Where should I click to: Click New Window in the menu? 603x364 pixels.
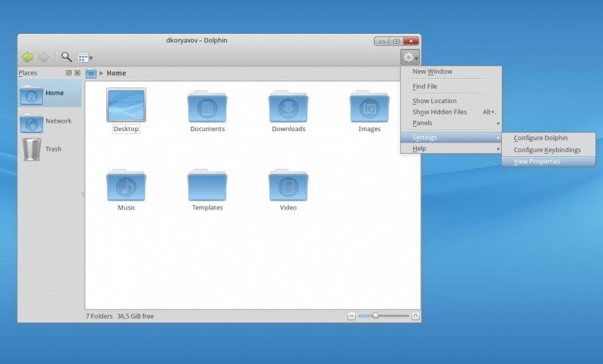[432, 72]
